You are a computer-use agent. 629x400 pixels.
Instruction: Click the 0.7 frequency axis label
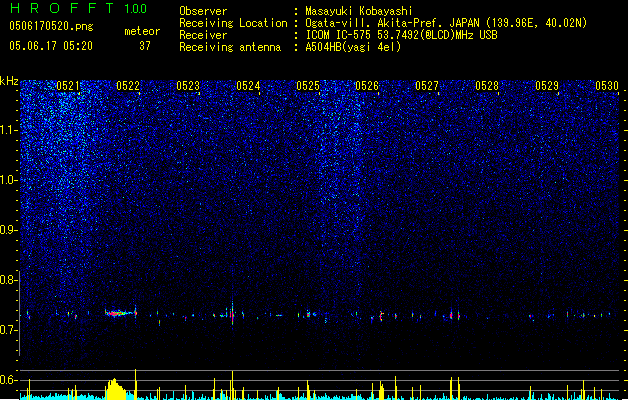coord(8,330)
